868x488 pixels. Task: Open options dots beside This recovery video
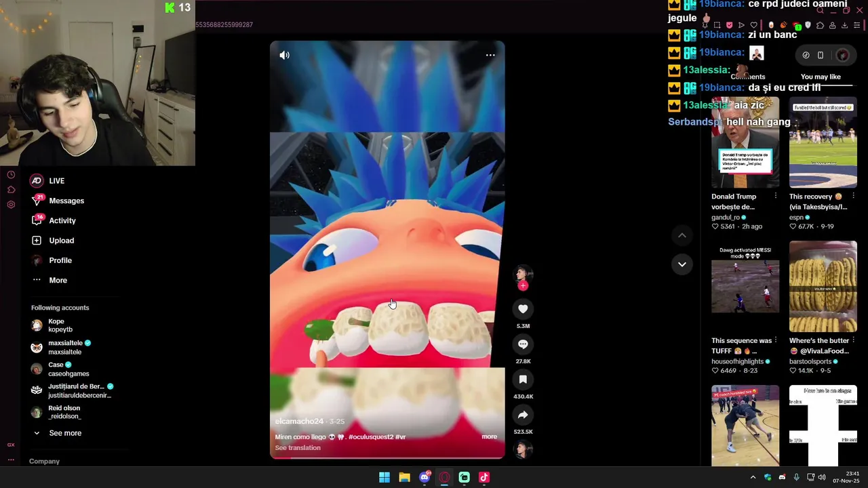coord(854,197)
